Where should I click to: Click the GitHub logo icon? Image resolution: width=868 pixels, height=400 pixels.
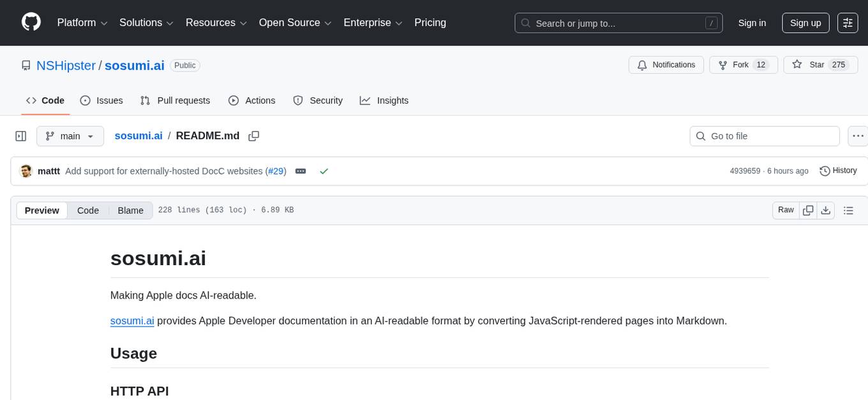[31, 22]
